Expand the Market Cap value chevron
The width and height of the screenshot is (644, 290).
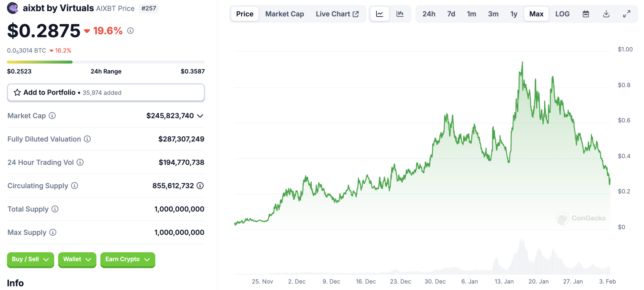click(x=200, y=116)
